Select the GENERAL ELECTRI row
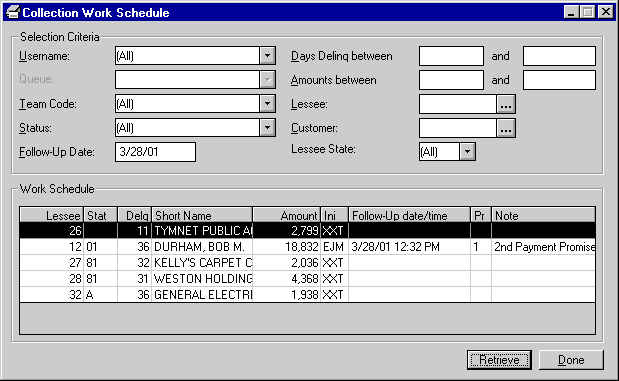Image resolution: width=619 pixels, height=381 pixels. (307, 295)
